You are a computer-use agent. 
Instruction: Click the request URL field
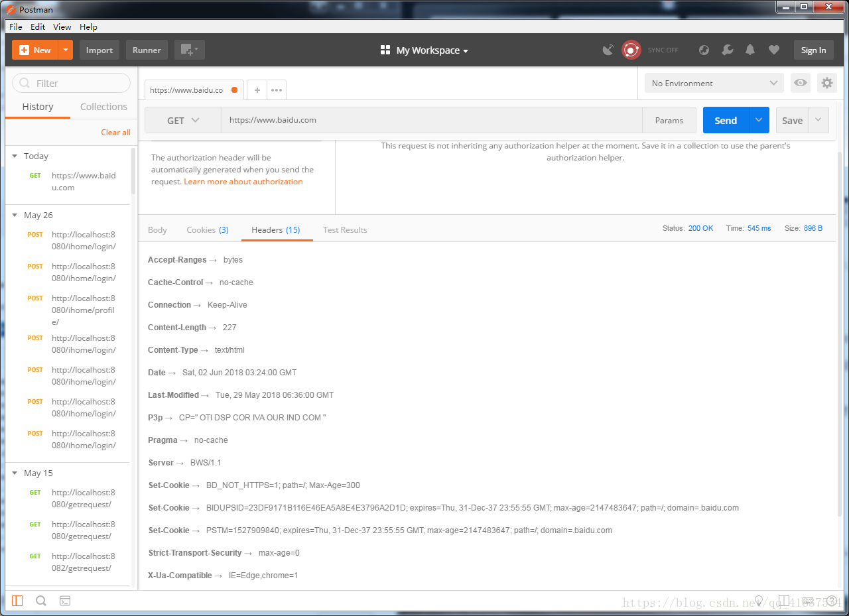pyautogui.click(x=432, y=120)
